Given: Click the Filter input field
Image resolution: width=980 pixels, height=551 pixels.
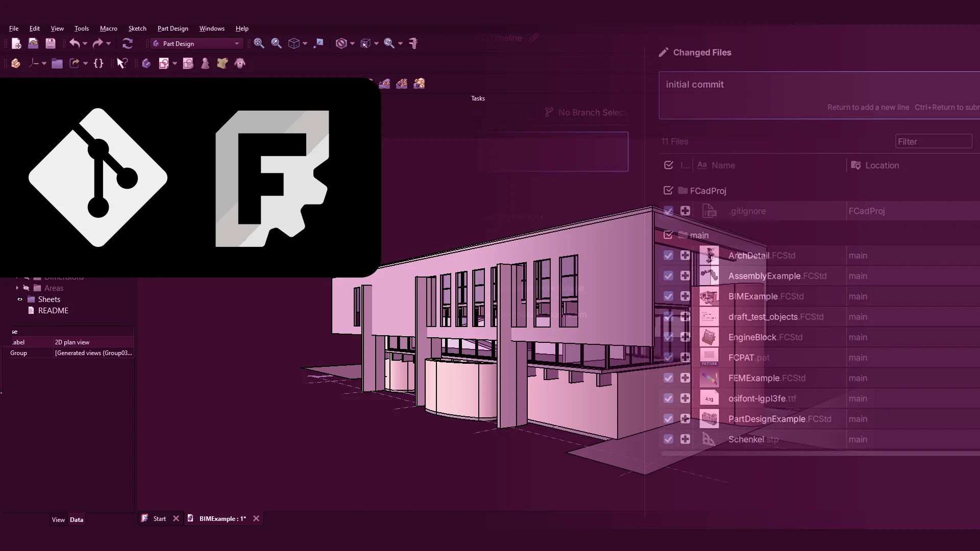Looking at the screenshot, I should click(933, 142).
